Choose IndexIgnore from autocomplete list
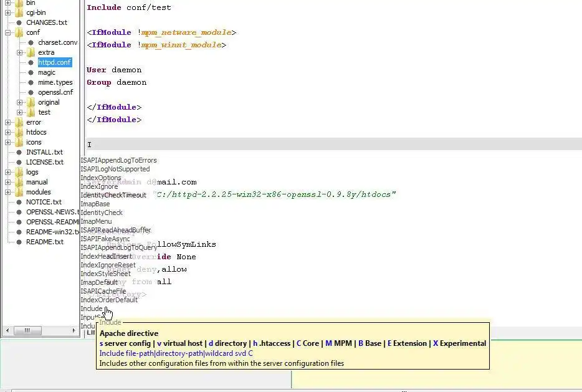Image resolution: width=582 pixels, height=392 pixels. (99, 186)
